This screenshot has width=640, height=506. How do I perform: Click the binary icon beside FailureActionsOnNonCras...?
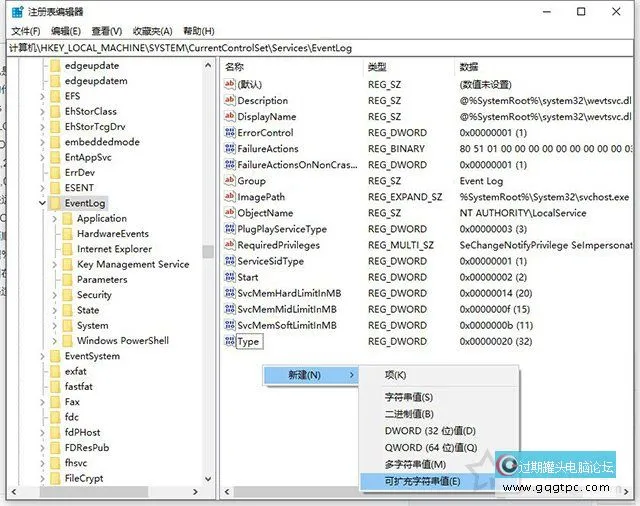tap(230, 164)
